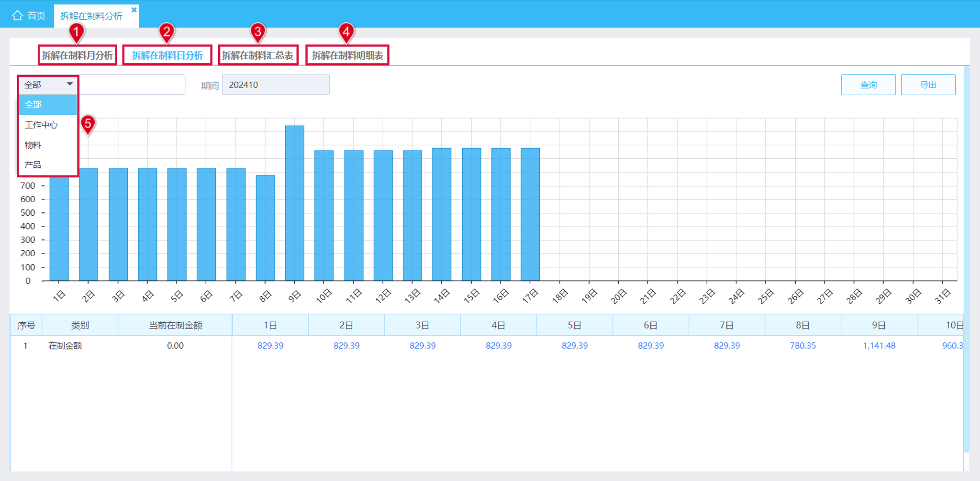Viewport: 980px width, 481px height.
Task: Select the 拆解在制料分析 page tab
Action: (x=91, y=16)
